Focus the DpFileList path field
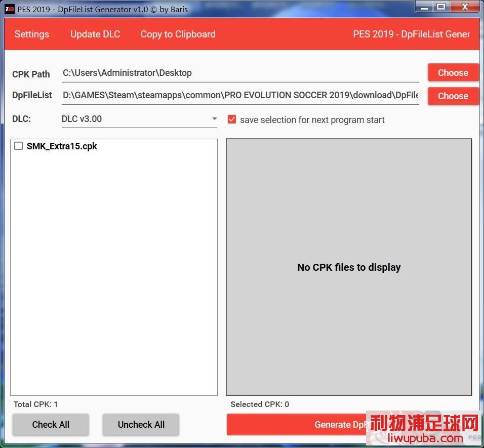Image resolution: width=484 pixels, height=448 pixels. coord(240,95)
